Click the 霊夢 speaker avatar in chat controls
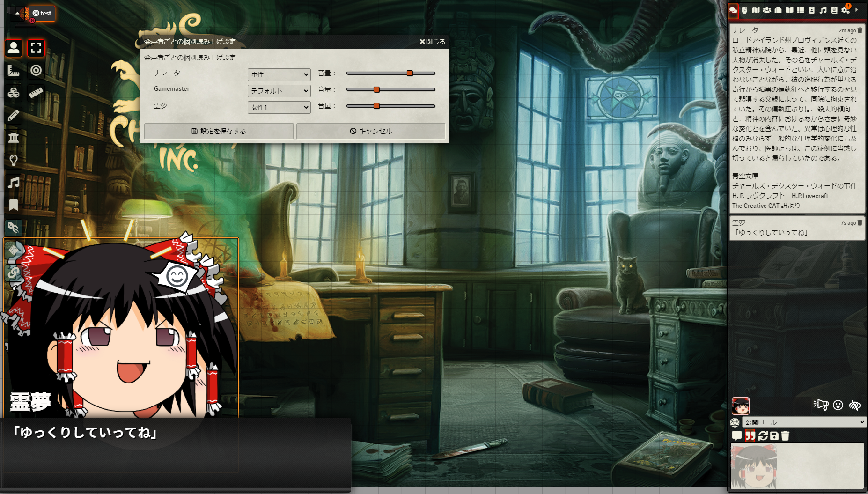Screen dimensions: 868x494 pos(741,406)
